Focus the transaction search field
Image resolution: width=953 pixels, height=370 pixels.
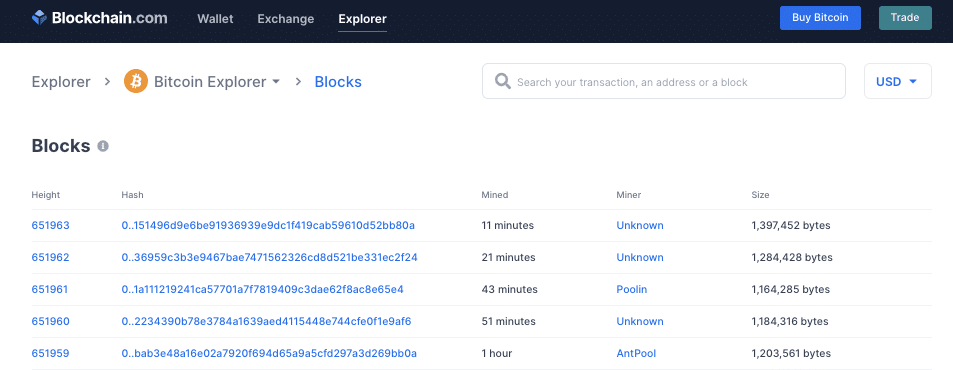(664, 81)
